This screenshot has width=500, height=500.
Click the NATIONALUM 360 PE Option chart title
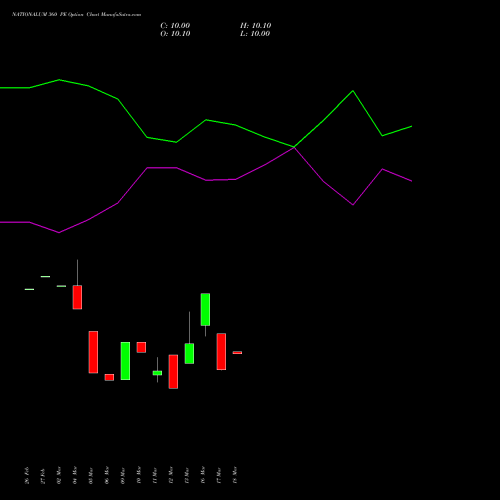[x=76, y=15]
